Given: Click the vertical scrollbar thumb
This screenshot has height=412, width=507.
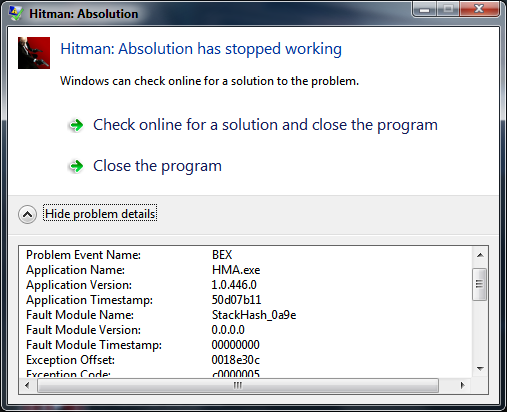Looking at the screenshot, I should 479,284.
